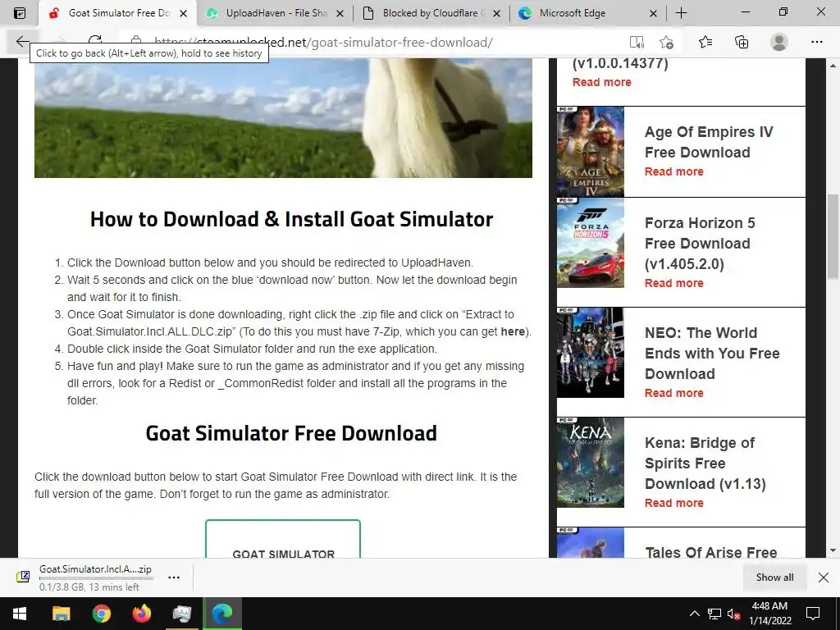840x630 pixels.
Task: Open the muted volume tray icon
Action: 733,614
